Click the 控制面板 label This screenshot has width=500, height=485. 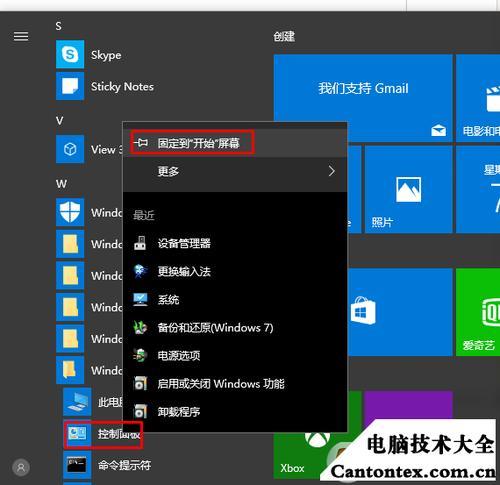(119, 433)
